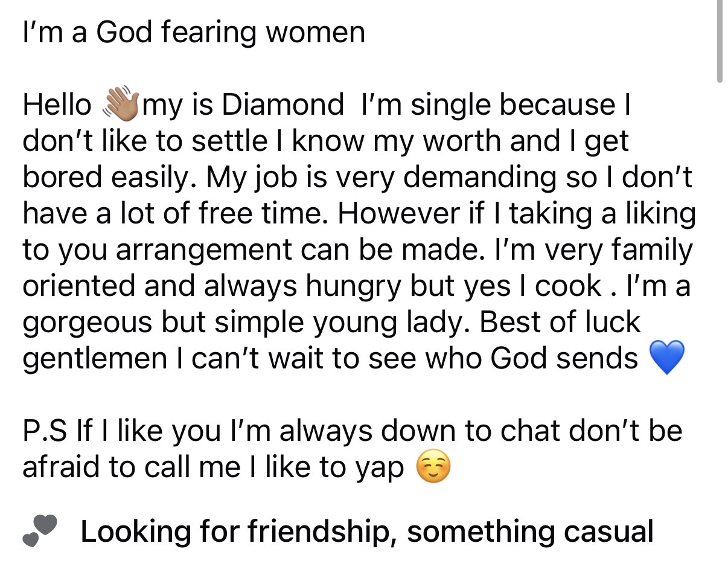This screenshot has height=575, width=728.
Task: Click the waving hand emoji after Hello
Action: [x=123, y=104]
